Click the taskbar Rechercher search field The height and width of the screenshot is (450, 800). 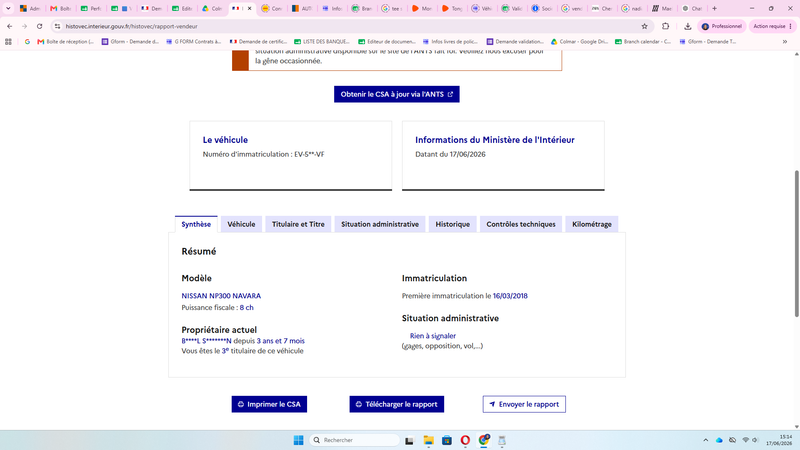355,440
